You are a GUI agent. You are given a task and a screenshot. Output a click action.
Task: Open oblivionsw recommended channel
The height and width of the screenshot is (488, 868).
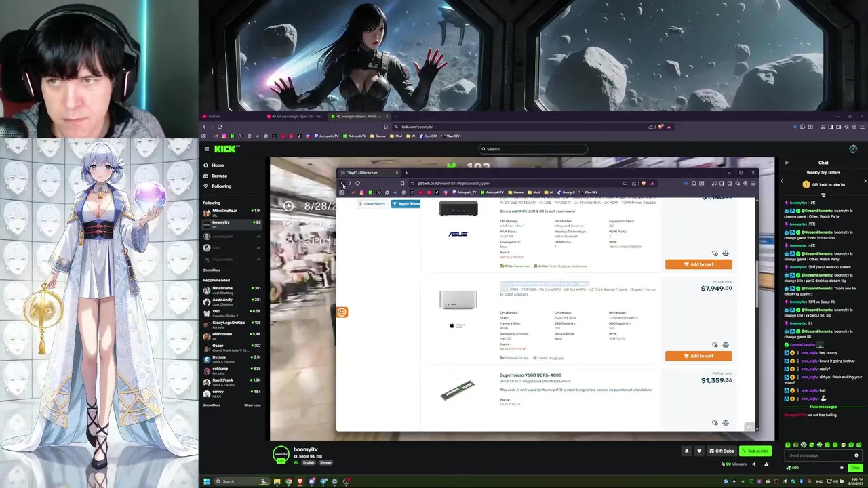click(x=232, y=335)
